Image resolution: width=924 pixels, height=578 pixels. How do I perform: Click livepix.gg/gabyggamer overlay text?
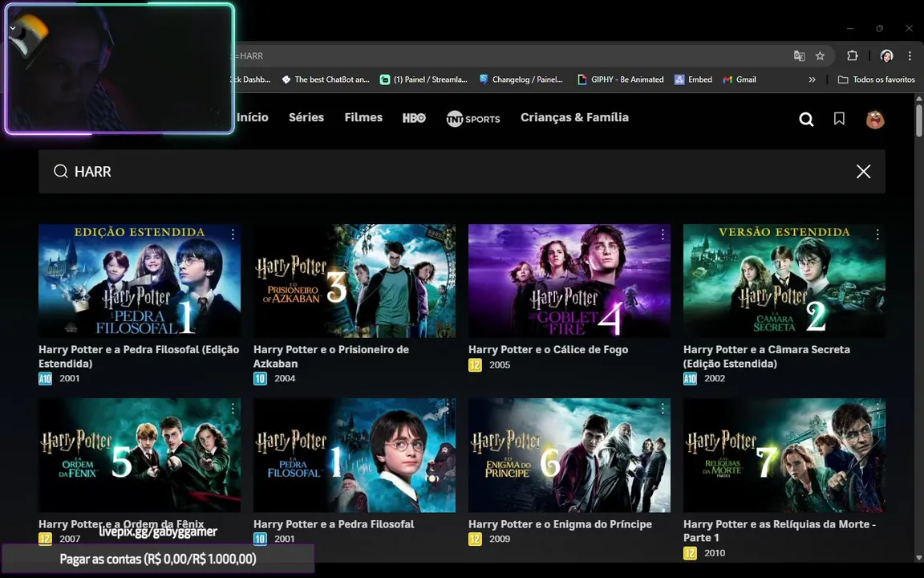158,532
